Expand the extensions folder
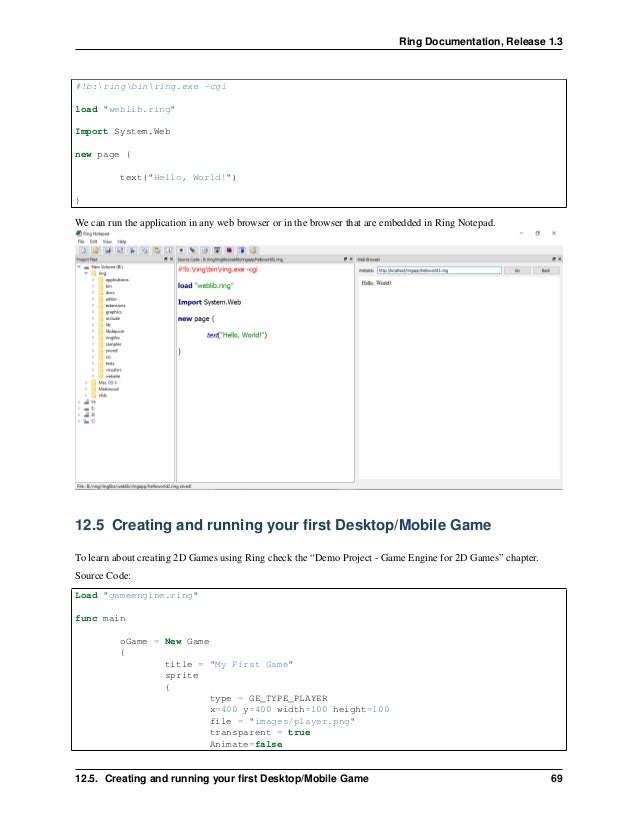Viewport: 638px width, 826px height. click(x=93, y=306)
